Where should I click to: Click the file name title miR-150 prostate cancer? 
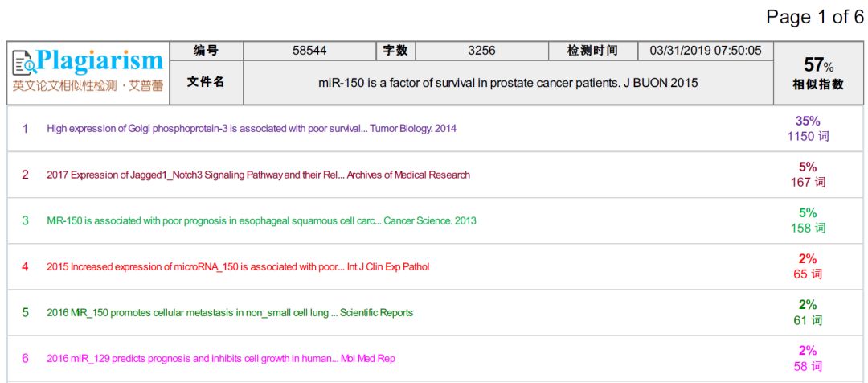pyautogui.click(x=508, y=83)
